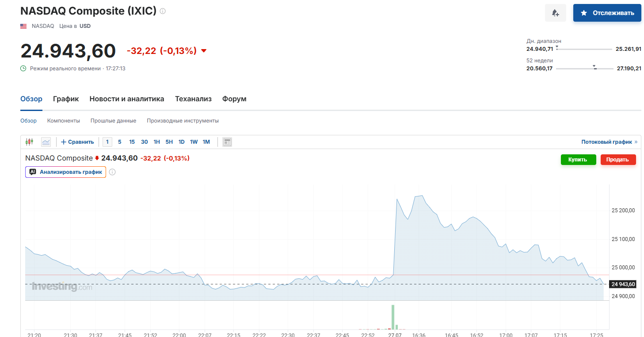Click the Отслеживать button
This screenshot has height=337, width=644.
(607, 13)
